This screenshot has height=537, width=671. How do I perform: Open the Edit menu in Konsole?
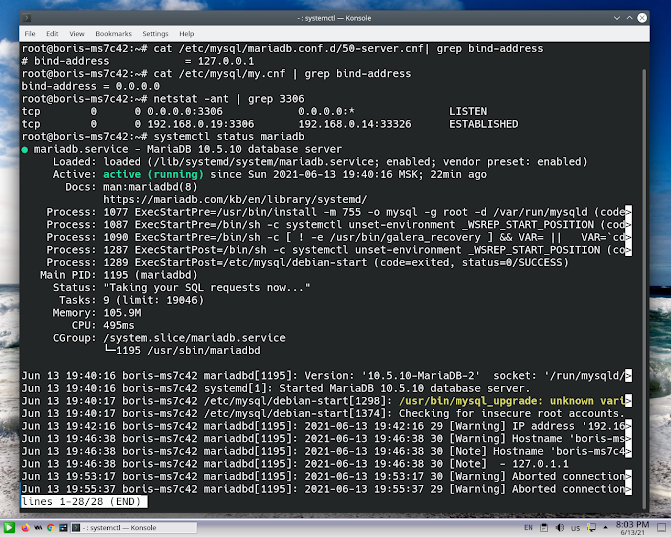pos(52,34)
